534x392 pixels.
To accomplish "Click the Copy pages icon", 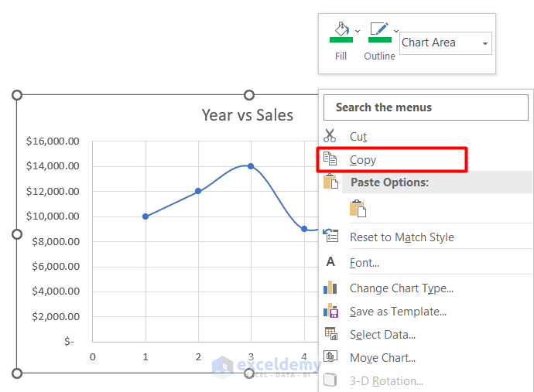I will (330, 159).
